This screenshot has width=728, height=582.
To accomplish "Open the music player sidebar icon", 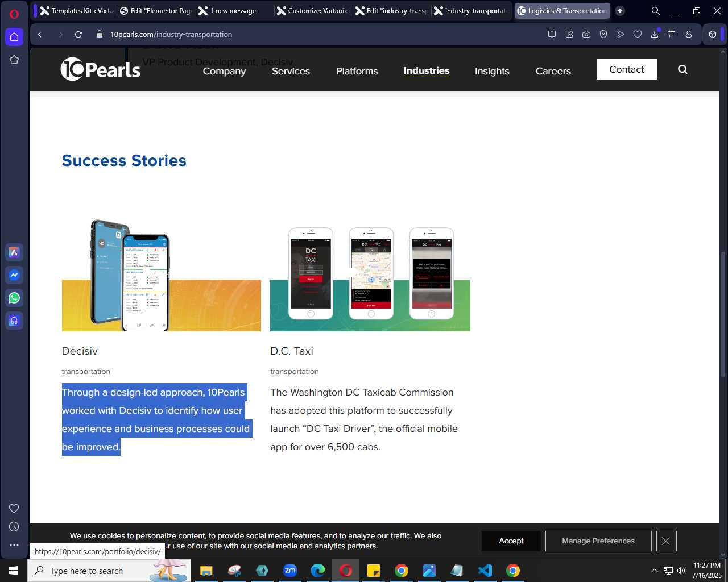I will click(14, 321).
